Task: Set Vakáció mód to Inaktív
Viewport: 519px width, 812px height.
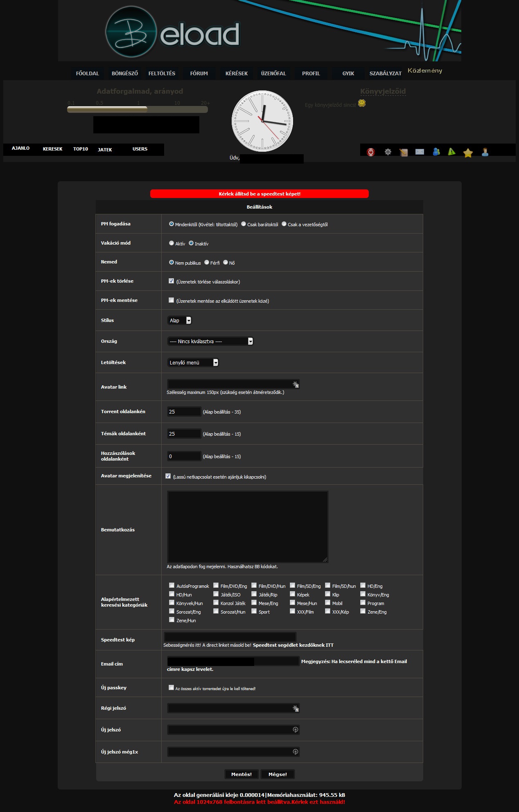Action: (191, 243)
